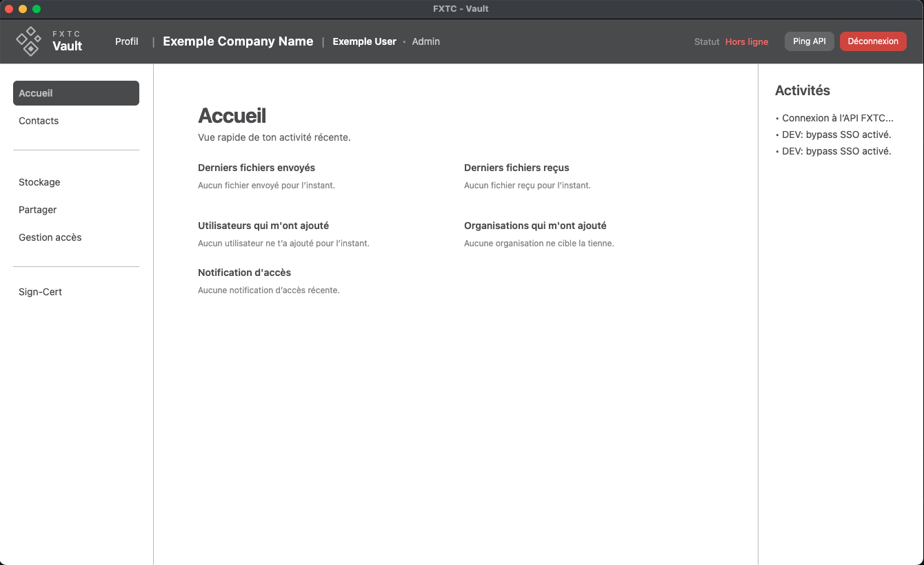Viewport: 924px width, 565px height.
Task: Click the FXTC Vault diamond logo icon
Action: (x=29, y=41)
